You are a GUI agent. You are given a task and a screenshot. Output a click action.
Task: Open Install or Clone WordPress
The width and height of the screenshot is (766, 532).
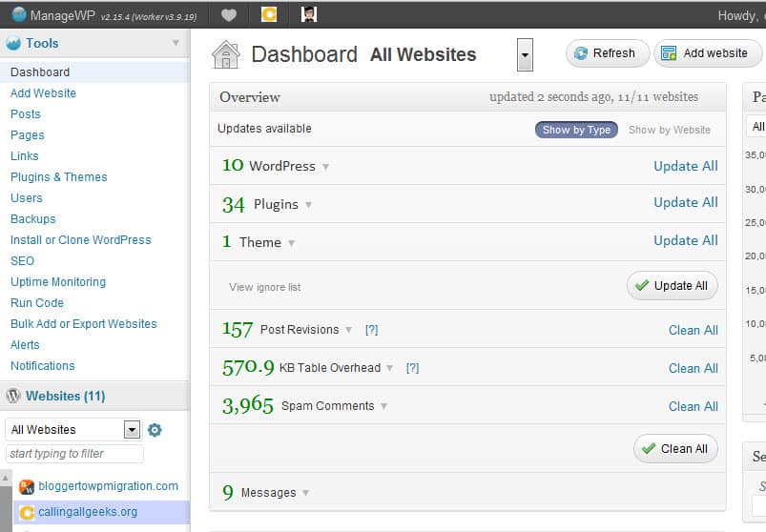[80, 240]
